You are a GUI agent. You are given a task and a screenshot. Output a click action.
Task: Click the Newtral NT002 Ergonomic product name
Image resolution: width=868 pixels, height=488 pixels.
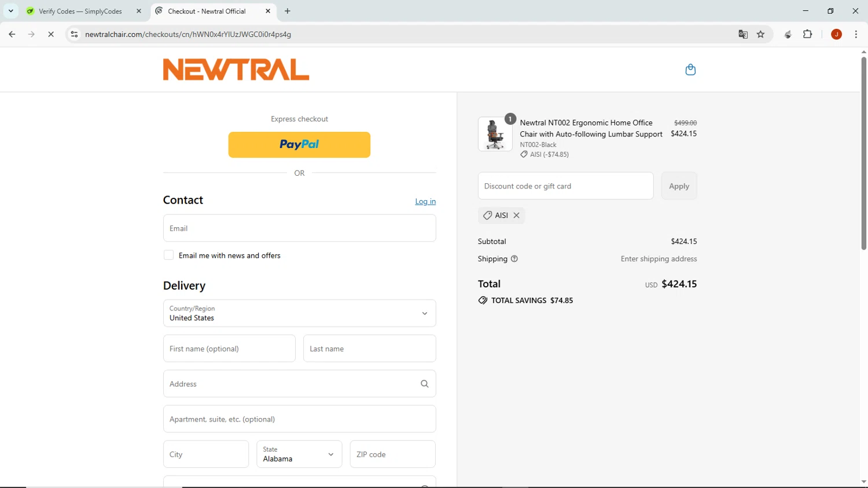tap(591, 128)
